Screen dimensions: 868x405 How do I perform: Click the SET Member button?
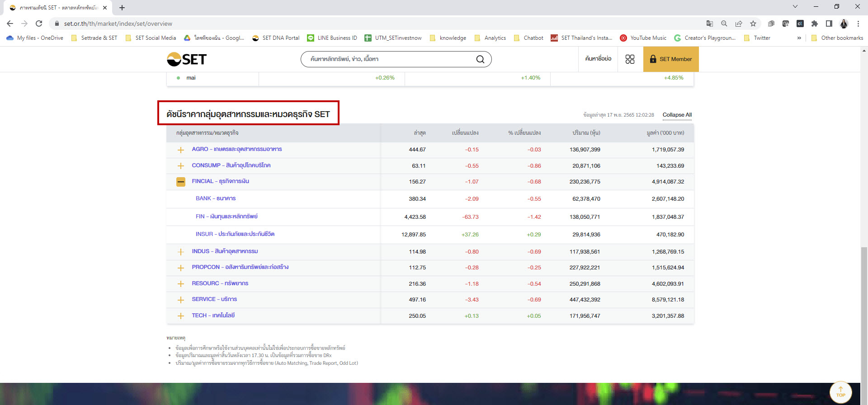click(671, 59)
